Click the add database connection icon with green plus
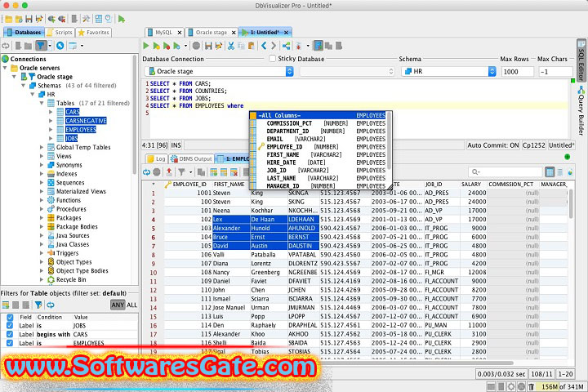Screen dimensions: 588x392 click(x=51, y=19)
